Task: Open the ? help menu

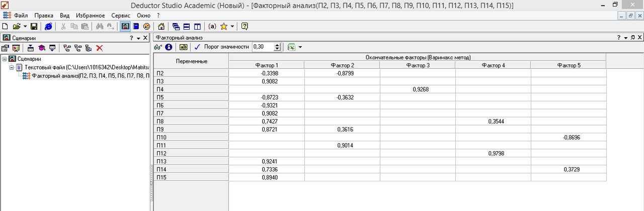Action: pyautogui.click(x=158, y=16)
